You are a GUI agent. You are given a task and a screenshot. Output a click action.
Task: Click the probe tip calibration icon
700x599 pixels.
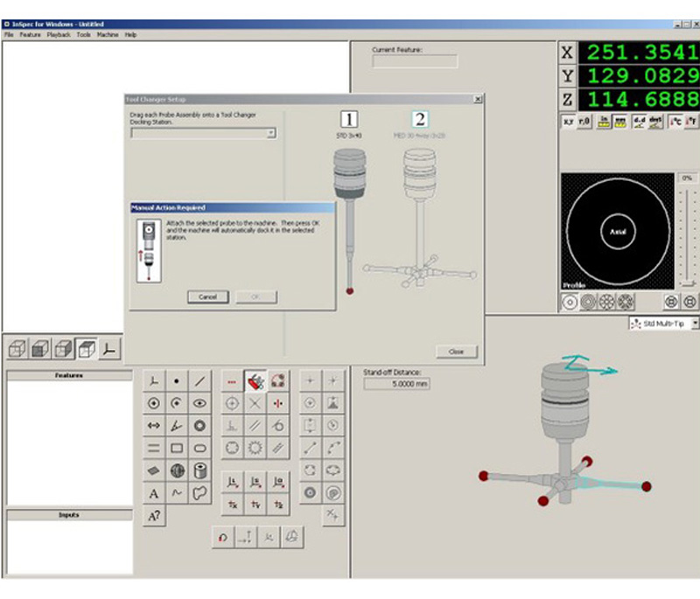click(278, 381)
